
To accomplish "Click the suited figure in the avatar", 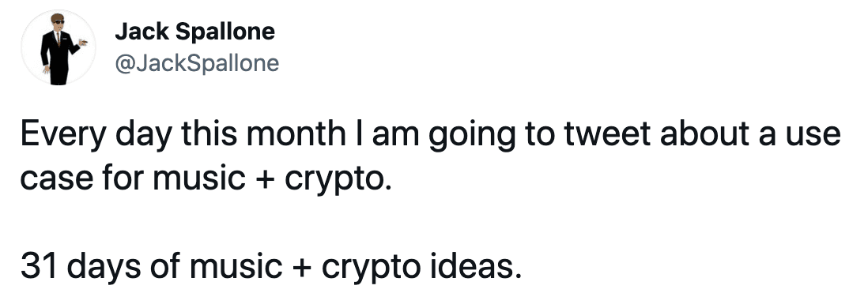I will pos(60,49).
